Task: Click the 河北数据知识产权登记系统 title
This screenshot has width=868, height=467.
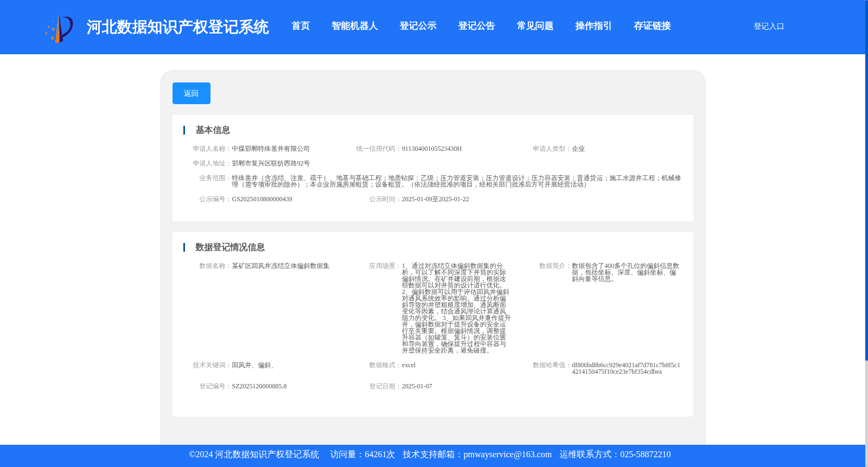Action: pyautogui.click(x=177, y=27)
